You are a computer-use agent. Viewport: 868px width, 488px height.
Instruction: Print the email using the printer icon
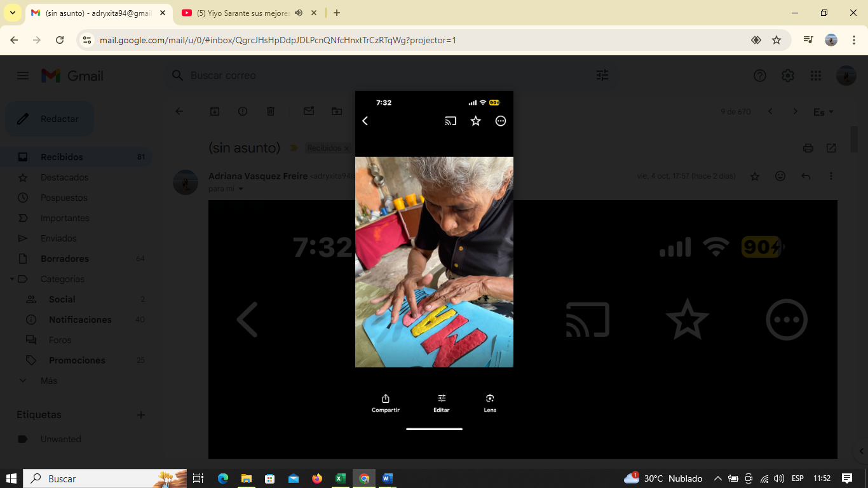(x=808, y=148)
